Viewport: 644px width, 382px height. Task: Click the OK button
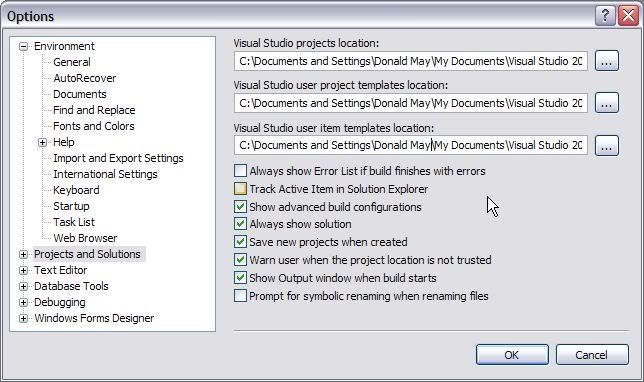[512, 354]
